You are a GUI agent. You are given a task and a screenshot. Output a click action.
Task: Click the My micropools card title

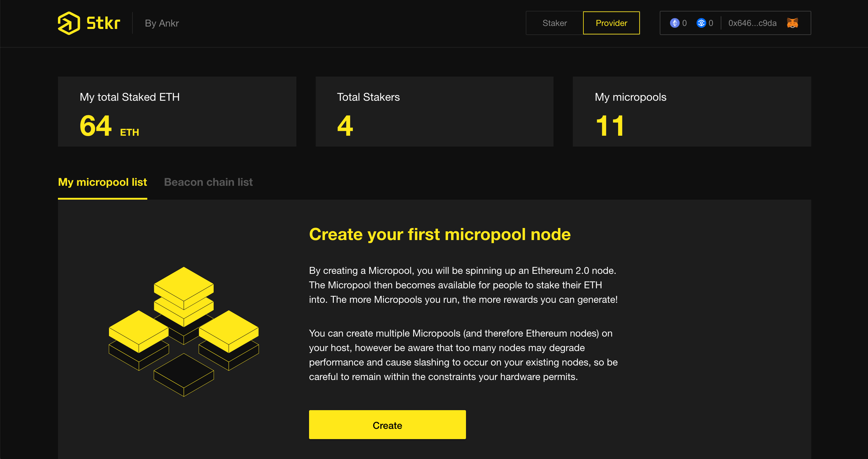click(630, 97)
